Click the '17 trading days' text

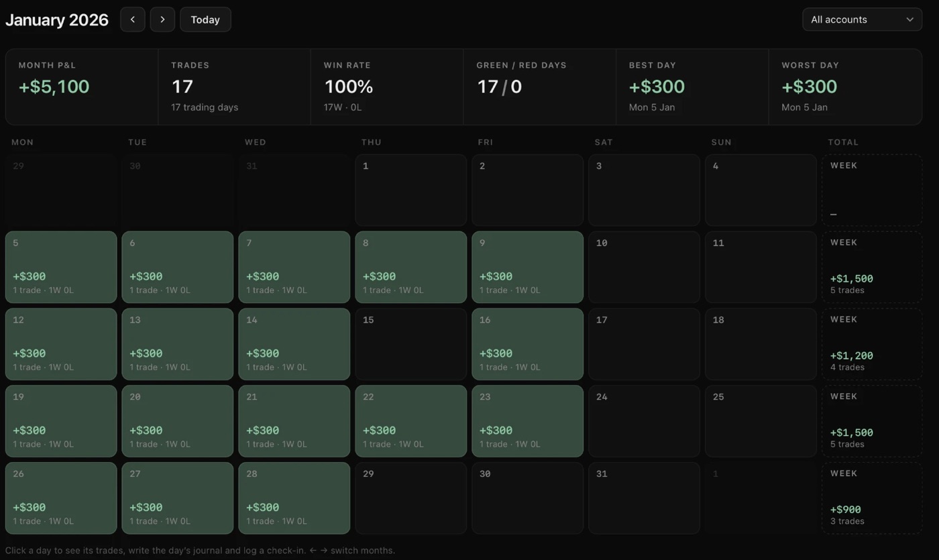[x=205, y=107]
